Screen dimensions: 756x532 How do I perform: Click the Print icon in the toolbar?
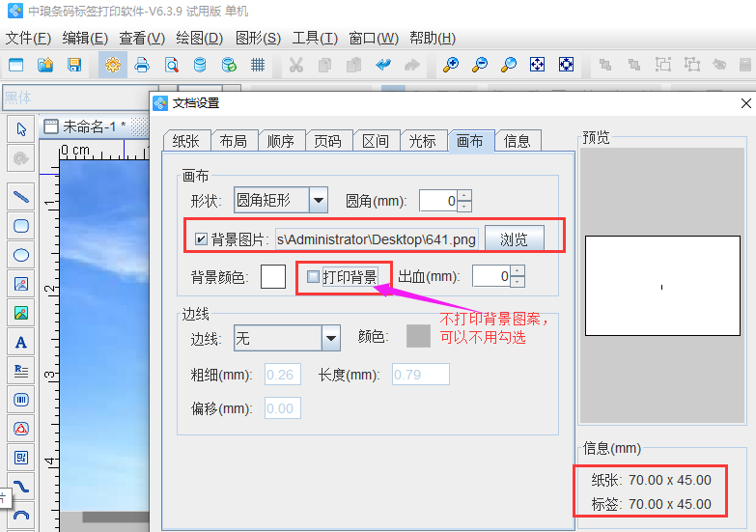(x=142, y=64)
